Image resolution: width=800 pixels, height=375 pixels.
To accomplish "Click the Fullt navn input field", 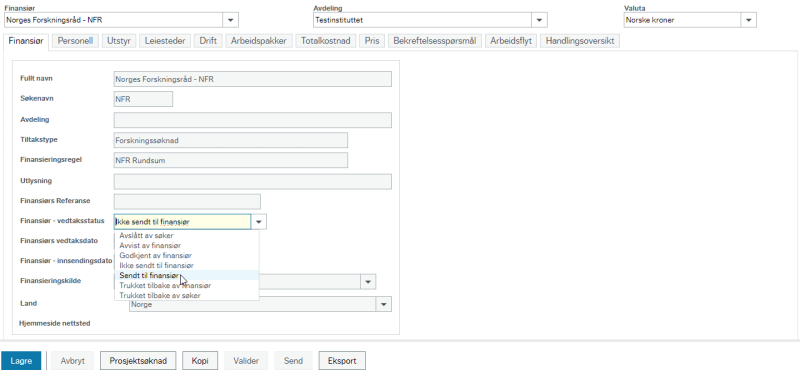I will click(x=253, y=79).
